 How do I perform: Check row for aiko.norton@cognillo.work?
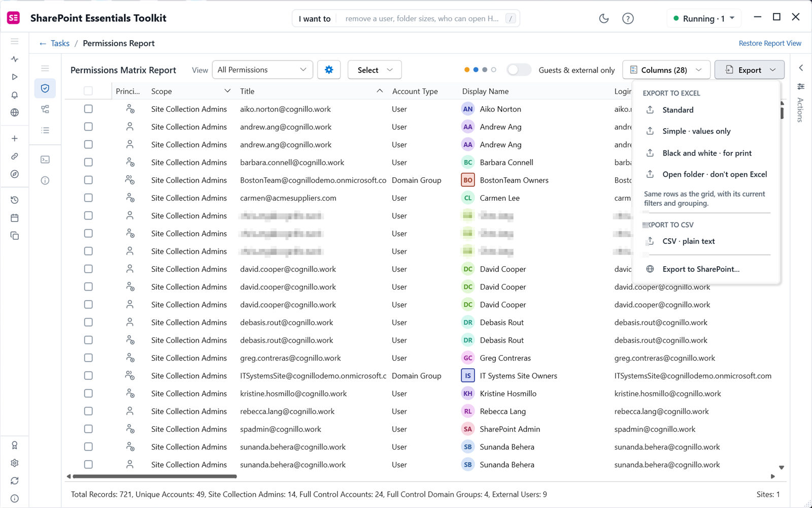88,109
